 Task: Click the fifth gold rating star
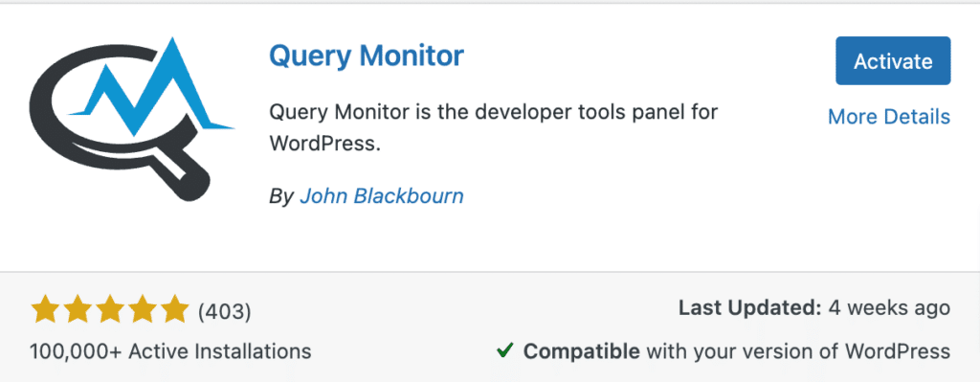point(174,310)
